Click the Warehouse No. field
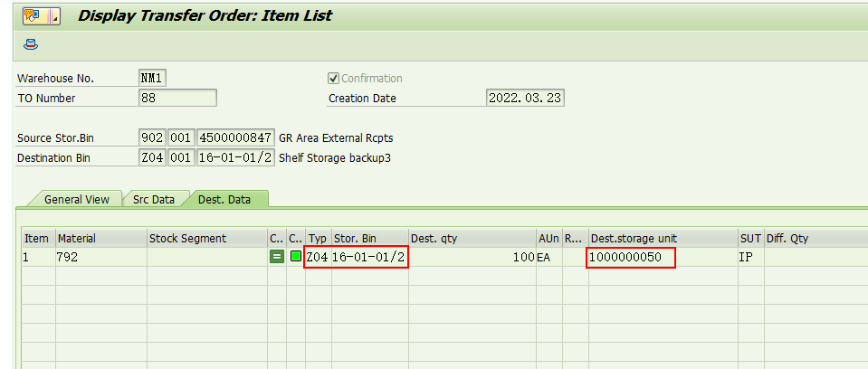868x369 pixels. click(152, 79)
